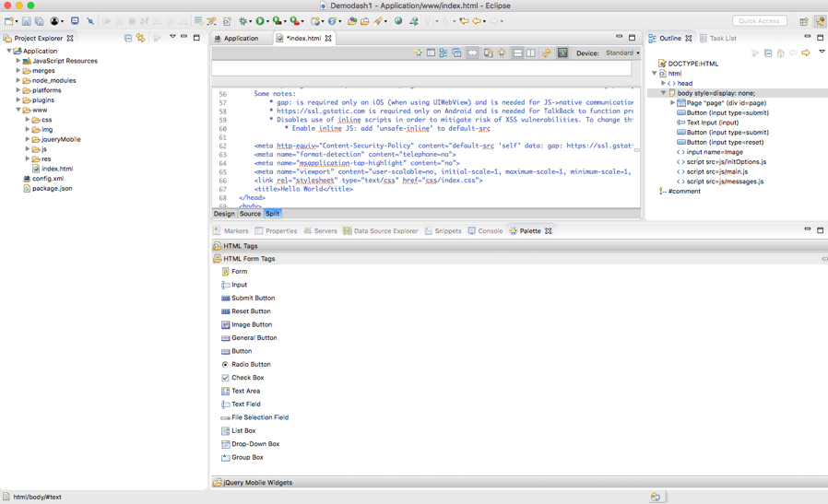Select File Selection Field palette item

pos(259,417)
